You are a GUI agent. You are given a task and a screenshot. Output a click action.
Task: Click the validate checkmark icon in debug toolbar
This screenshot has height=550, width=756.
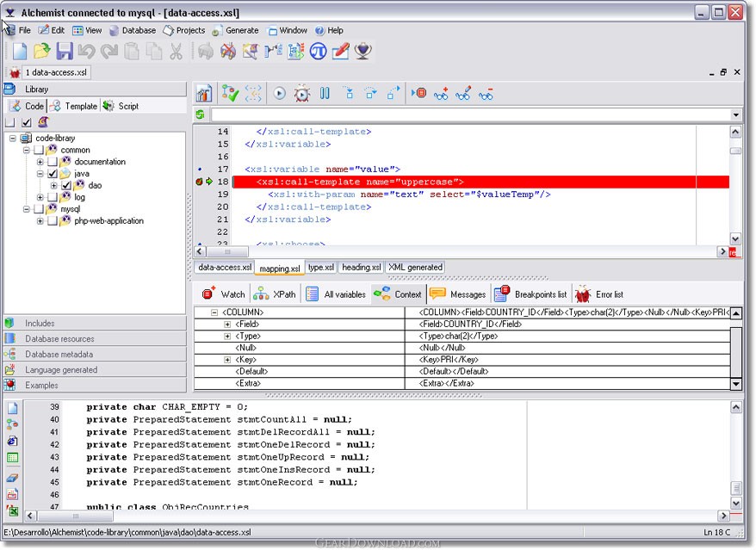tap(230, 93)
